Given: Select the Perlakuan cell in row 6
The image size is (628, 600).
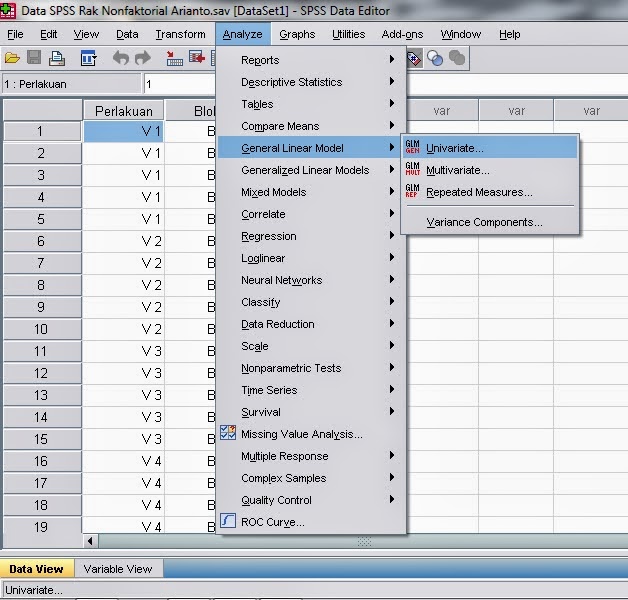Looking at the screenshot, I should [123, 241].
